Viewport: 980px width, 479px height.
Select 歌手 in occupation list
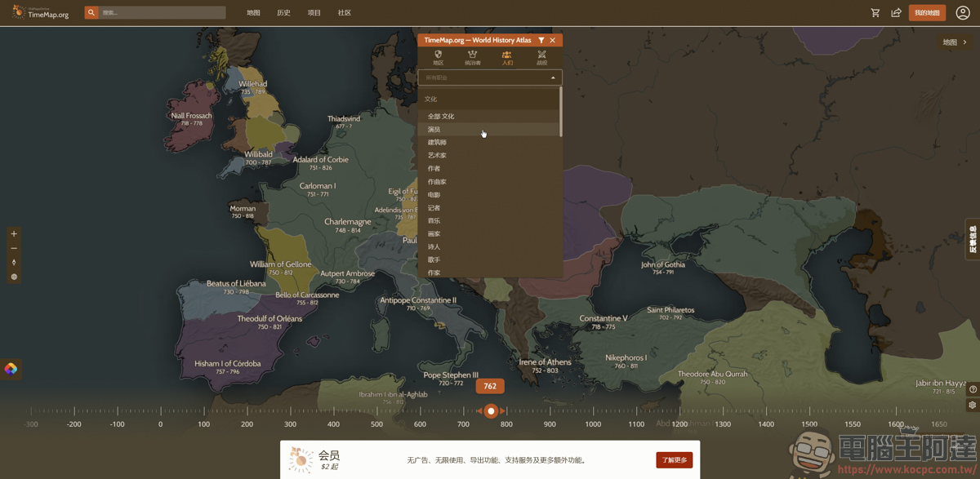click(x=488, y=259)
